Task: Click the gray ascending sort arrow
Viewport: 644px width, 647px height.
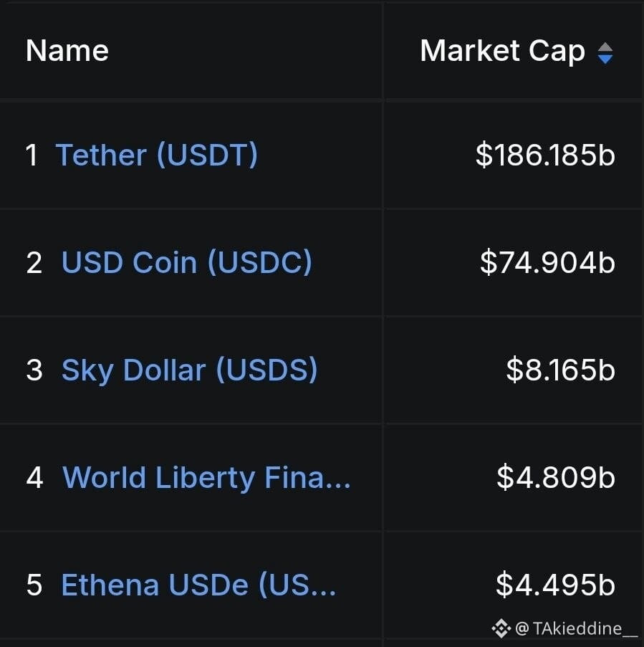Action: tap(605, 47)
